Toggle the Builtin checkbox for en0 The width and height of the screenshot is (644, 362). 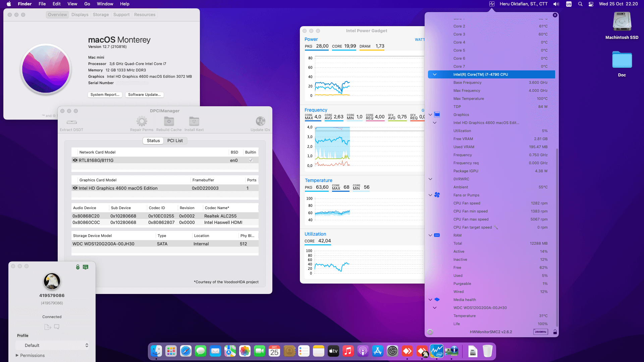[251, 160]
